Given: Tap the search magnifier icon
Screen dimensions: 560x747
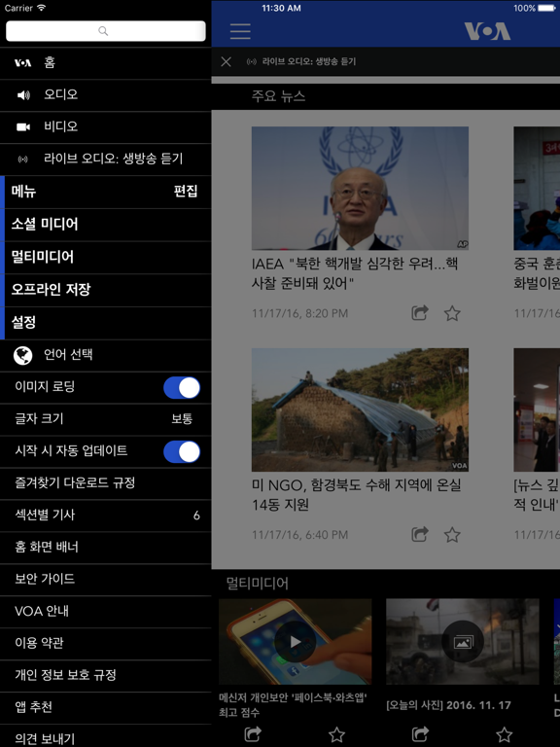Looking at the screenshot, I should tap(103, 31).
